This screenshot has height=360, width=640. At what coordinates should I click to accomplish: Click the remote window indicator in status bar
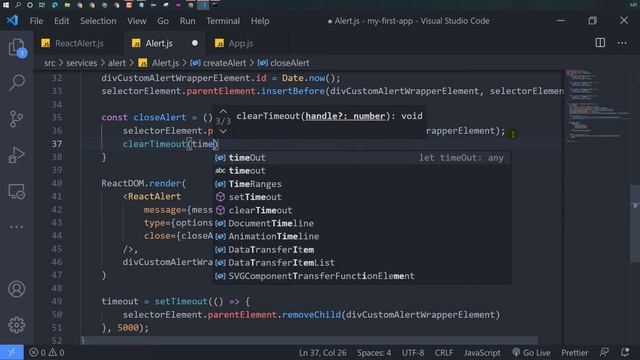pos(11,352)
